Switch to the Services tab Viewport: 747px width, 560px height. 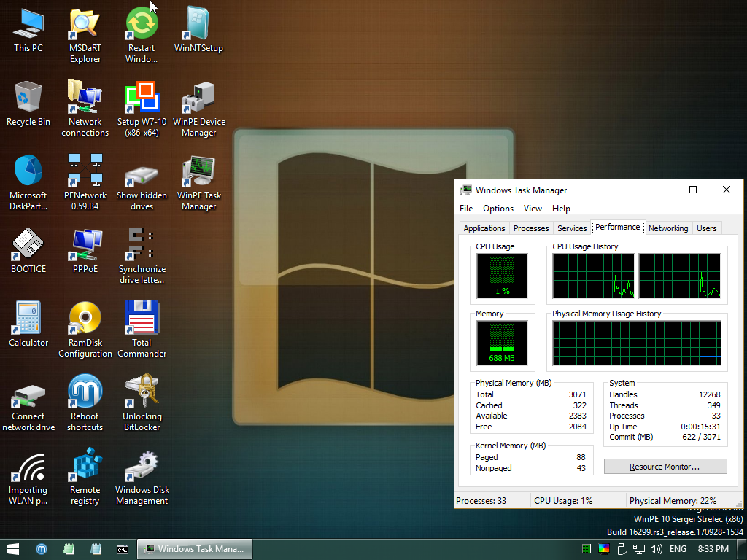click(x=572, y=228)
